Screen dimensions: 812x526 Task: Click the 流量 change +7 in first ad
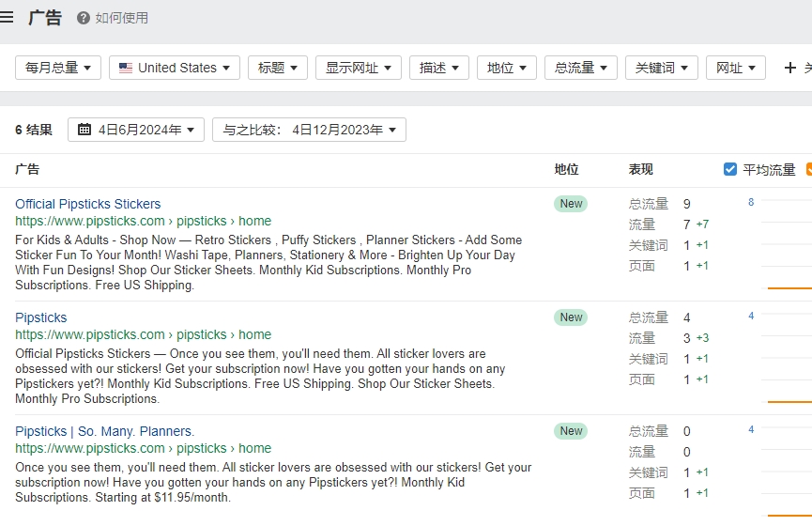click(x=702, y=224)
